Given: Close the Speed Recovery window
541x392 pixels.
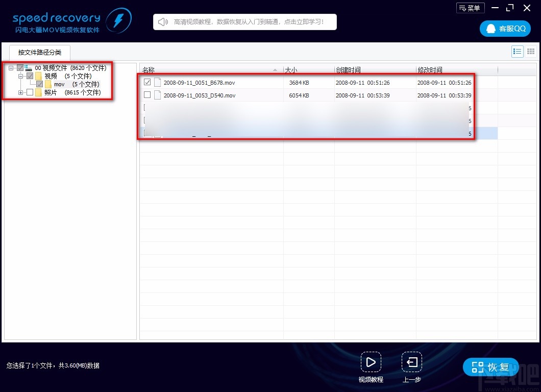Looking at the screenshot, I should pyautogui.click(x=527, y=8).
